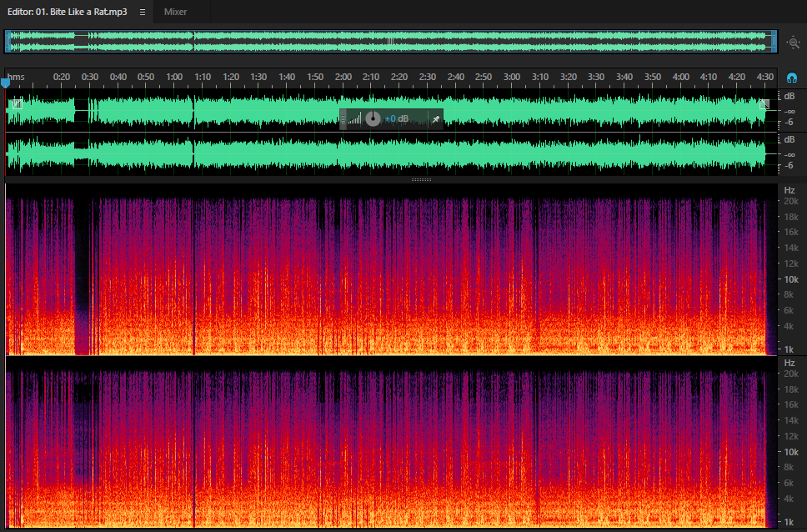The image size is (807, 532).
Task: Click the 20k label on the top Hz scale
Action: [x=791, y=201]
